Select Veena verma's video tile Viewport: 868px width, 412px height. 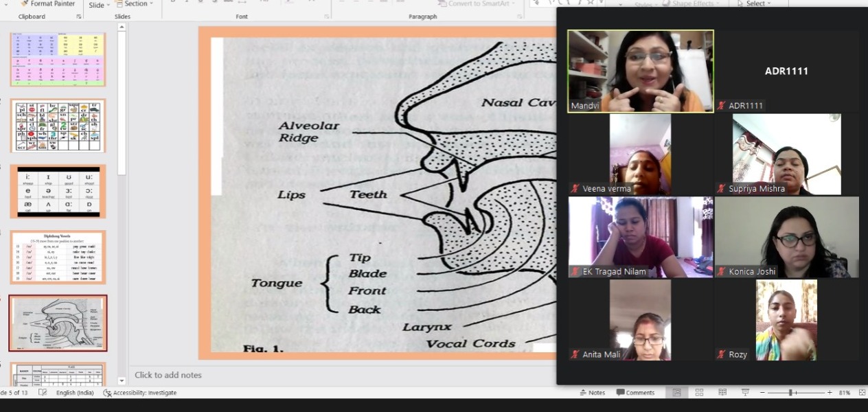[x=641, y=154]
